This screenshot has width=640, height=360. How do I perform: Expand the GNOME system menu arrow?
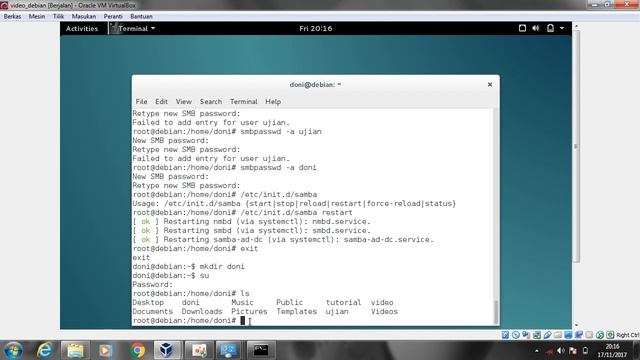pyautogui.click(x=562, y=28)
